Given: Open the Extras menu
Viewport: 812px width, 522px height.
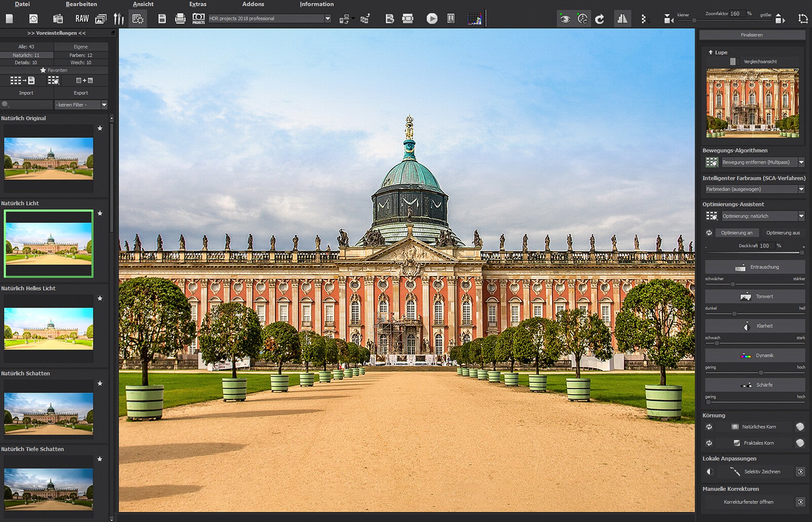Looking at the screenshot, I should [x=198, y=4].
